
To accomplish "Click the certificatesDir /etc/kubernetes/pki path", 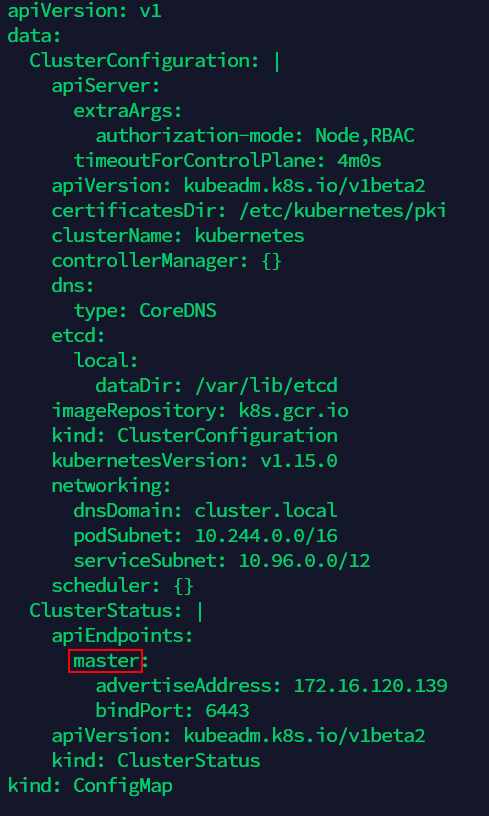I will [x=342, y=211].
